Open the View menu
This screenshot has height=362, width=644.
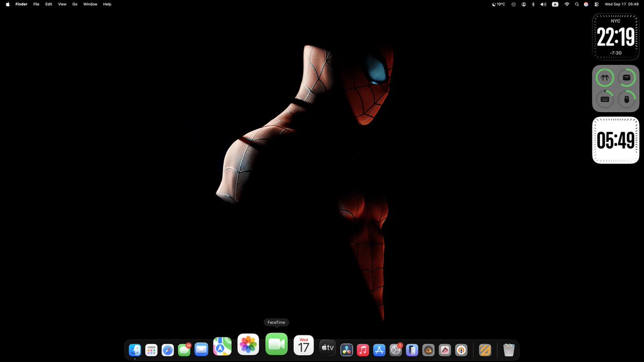click(x=62, y=4)
